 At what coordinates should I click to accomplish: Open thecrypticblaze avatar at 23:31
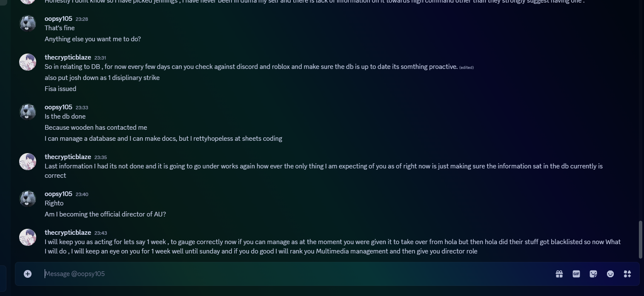click(x=28, y=62)
